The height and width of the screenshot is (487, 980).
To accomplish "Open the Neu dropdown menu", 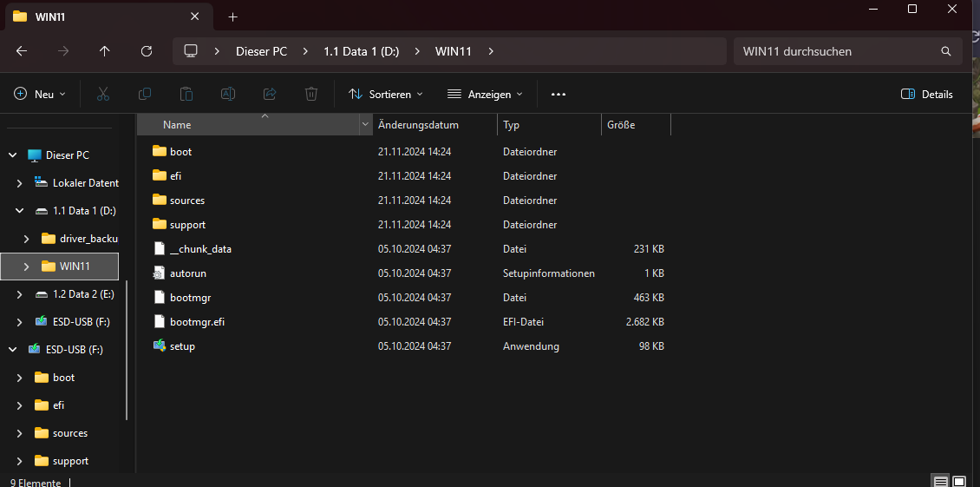I will 40,94.
